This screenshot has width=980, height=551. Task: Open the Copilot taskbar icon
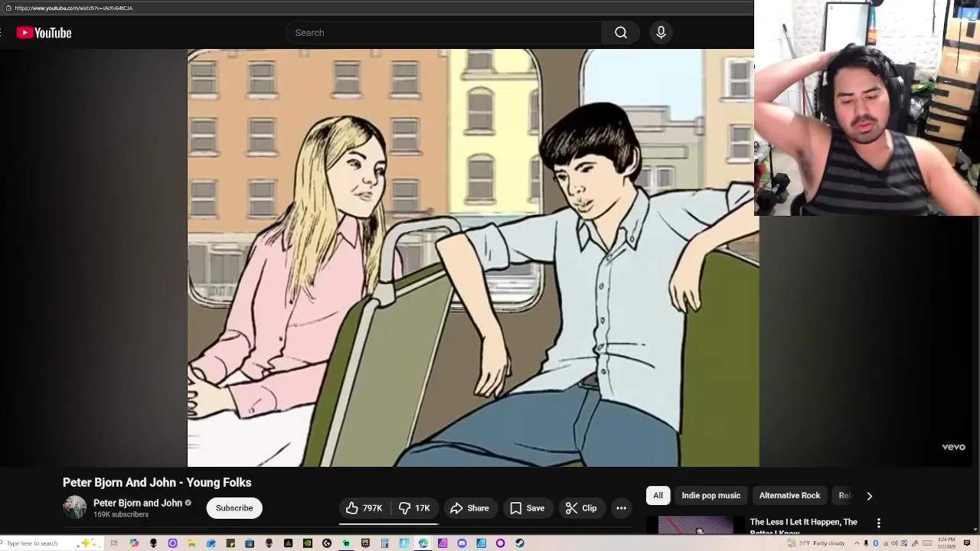134,543
